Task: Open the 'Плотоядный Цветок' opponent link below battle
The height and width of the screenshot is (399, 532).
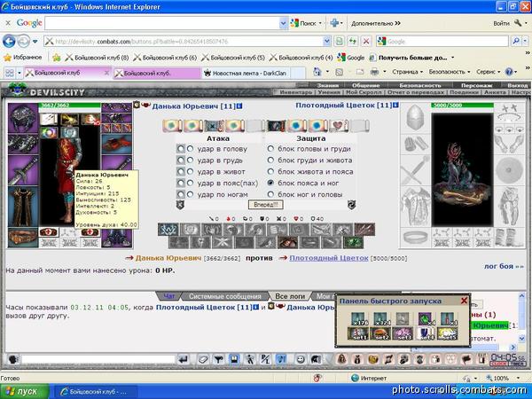Action: (x=328, y=258)
